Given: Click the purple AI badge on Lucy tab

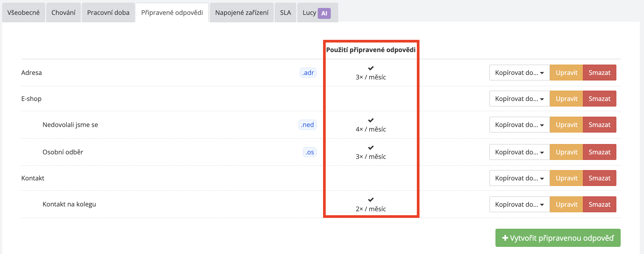Looking at the screenshot, I should point(324,13).
